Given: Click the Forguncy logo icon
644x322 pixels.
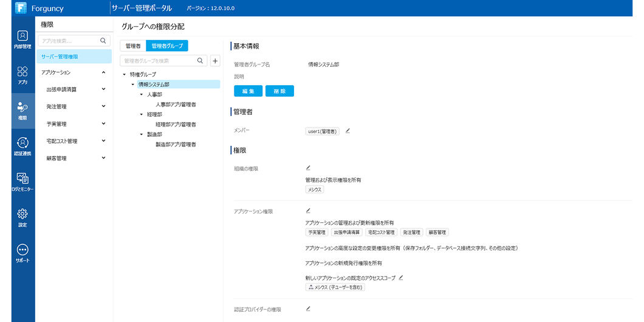Looking at the screenshot, I should click(x=20, y=9).
